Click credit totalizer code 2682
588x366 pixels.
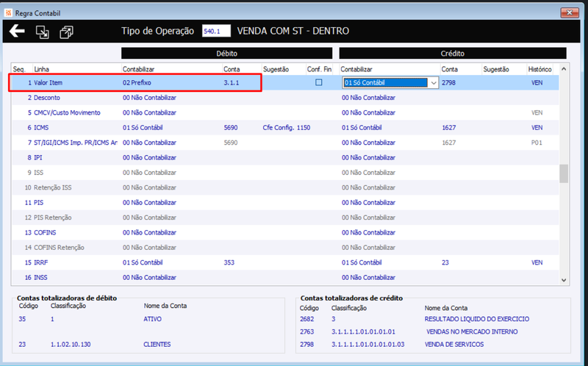[x=306, y=319]
